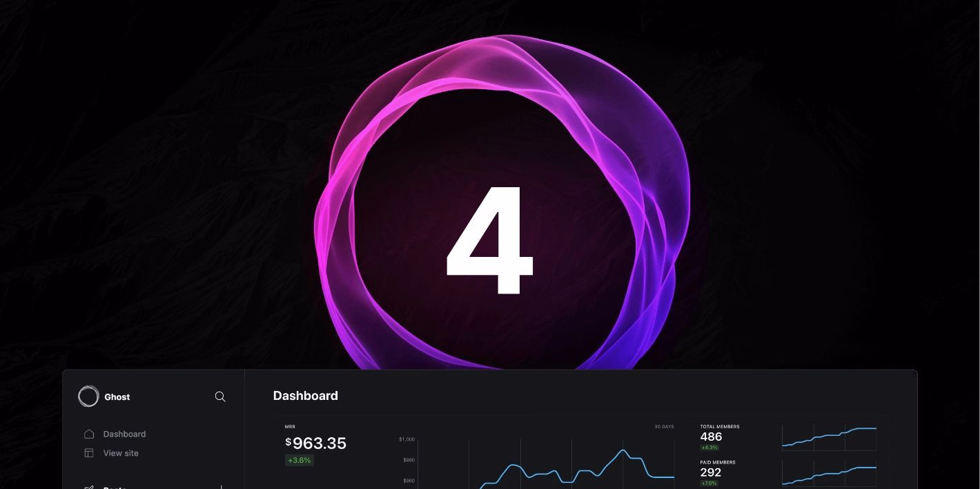
Task: Open search with the magnifier icon
Action: (x=220, y=396)
